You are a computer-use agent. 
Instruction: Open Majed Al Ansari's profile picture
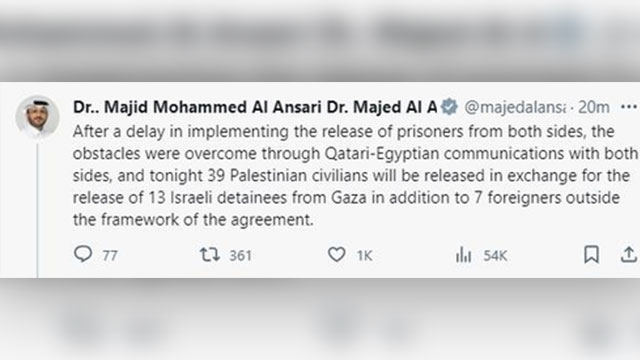[38, 116]
